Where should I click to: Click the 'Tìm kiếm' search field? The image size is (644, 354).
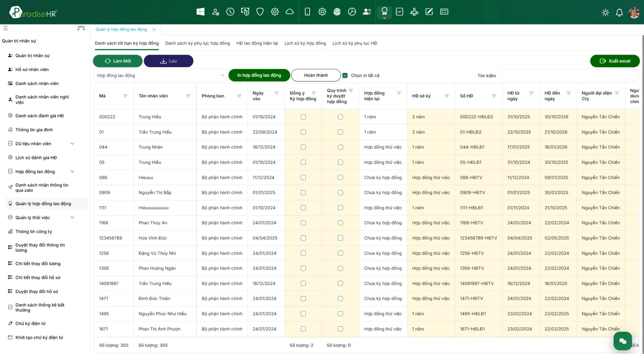click(x=568, y=76)
